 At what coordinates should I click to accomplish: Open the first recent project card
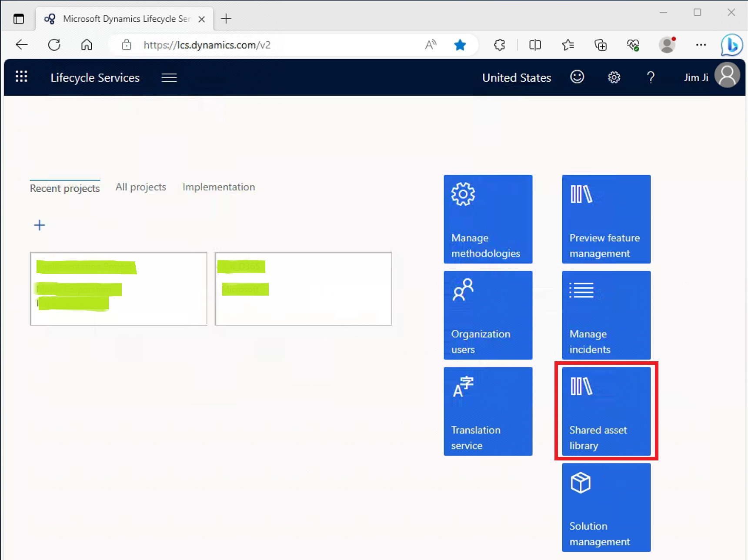pos(118,289)
